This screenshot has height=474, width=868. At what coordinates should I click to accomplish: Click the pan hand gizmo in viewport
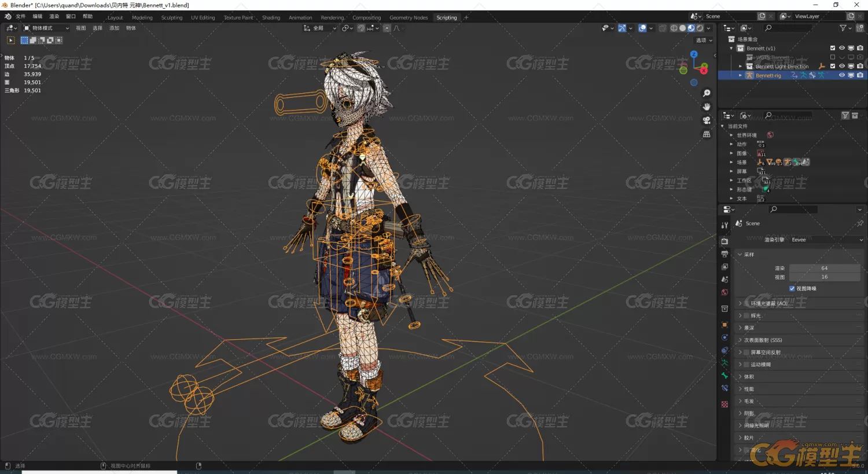707,106
